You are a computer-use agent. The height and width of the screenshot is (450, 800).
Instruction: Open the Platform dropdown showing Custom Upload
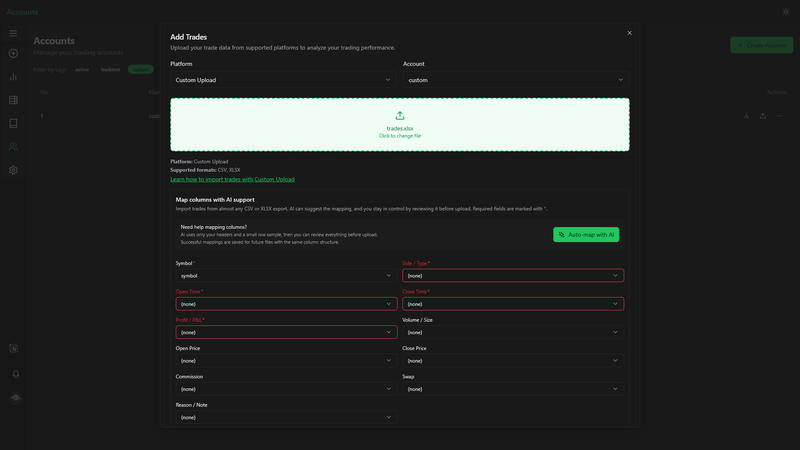[283, 80]
